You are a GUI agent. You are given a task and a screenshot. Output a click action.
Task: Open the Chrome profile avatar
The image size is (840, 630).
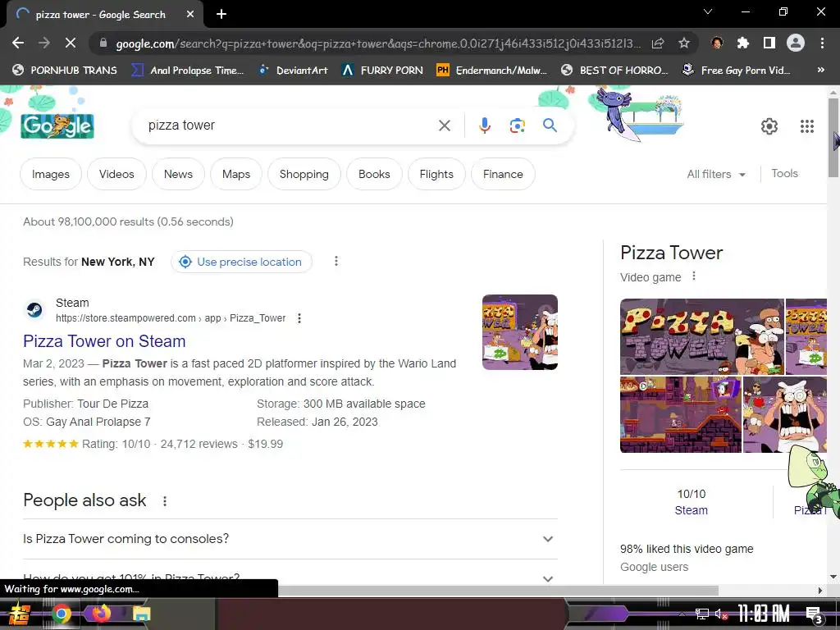[796, 43]
